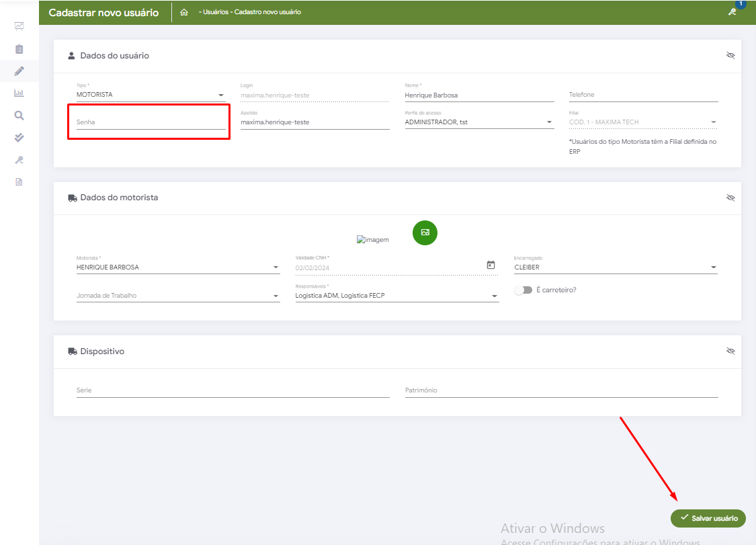Click the clipboard icon in sidebar
Screen dimensions: 756x545
(19, 49)
